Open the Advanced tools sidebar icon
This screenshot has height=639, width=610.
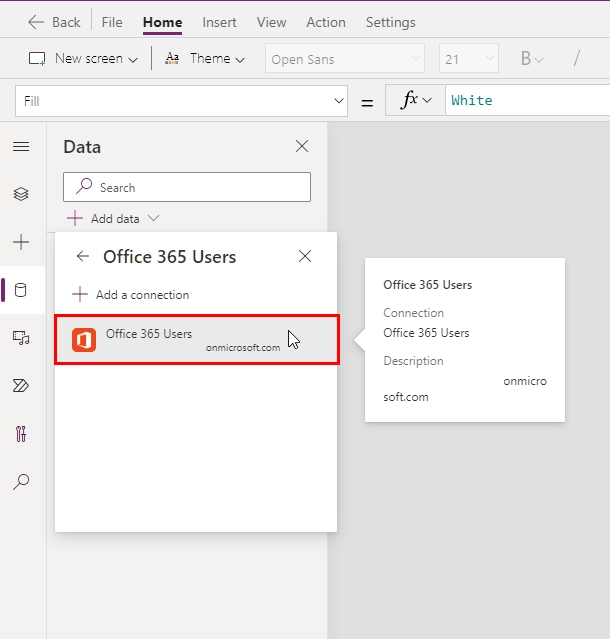(21, 434)
